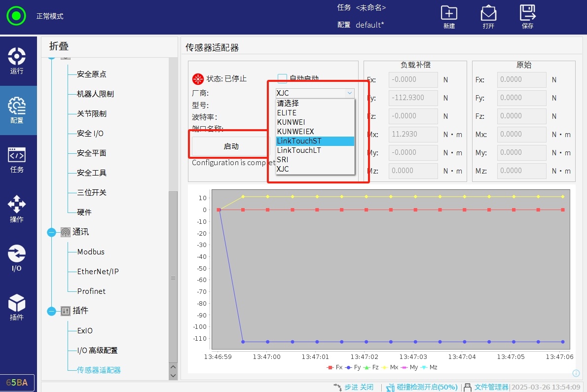Image resolution: width=587 pixels, height=392 pixels.
Task: Switch to the I/O sidebar panel
Action: (17, 258)
